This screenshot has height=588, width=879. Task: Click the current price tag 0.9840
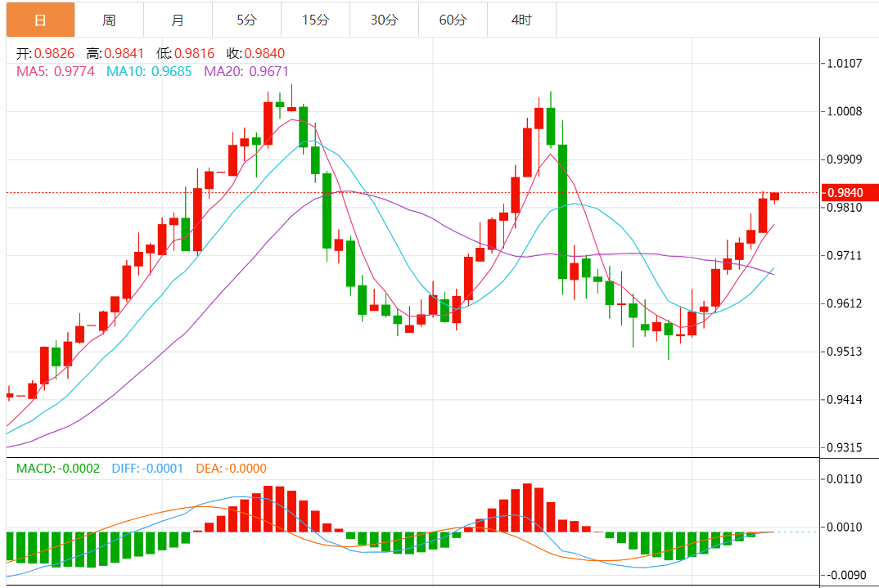850,193
